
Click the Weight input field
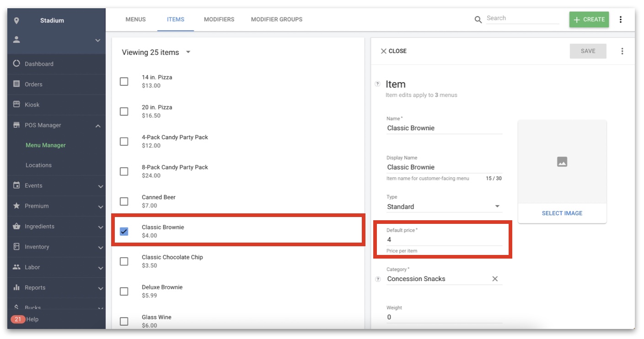(444, 317)
